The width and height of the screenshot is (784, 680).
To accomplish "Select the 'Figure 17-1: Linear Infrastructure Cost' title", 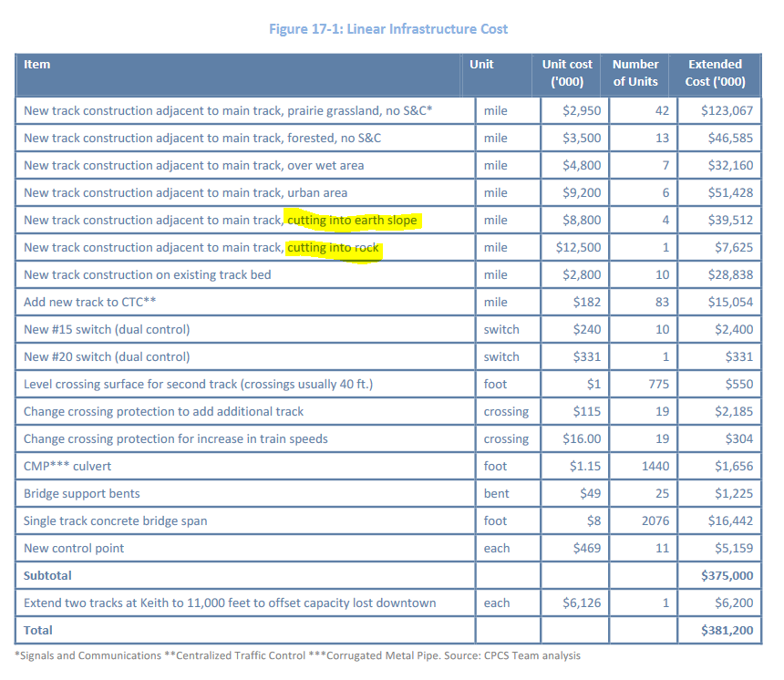I will pos(388,29).
